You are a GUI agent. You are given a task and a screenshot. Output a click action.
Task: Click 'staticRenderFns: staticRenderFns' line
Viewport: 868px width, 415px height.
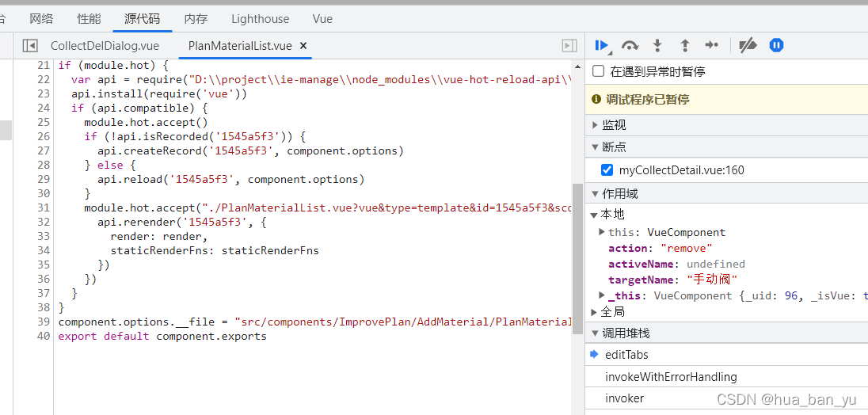pos(215,250)
